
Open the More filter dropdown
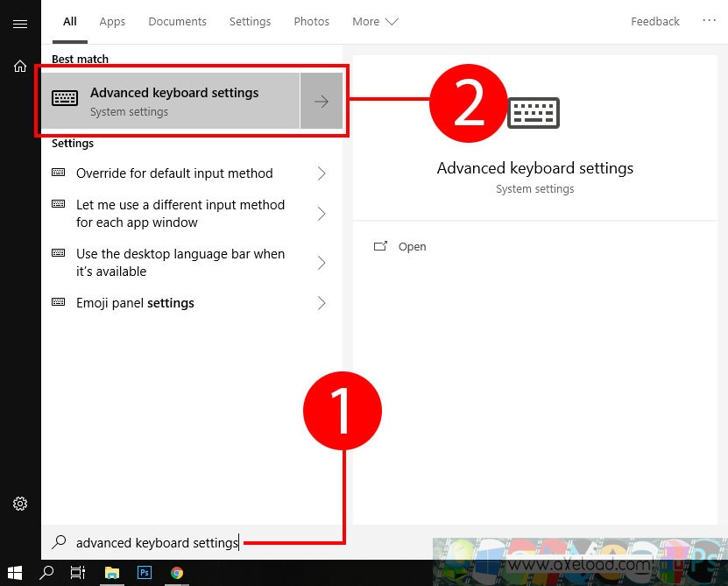pyautogui.click(x=375, y=22)
